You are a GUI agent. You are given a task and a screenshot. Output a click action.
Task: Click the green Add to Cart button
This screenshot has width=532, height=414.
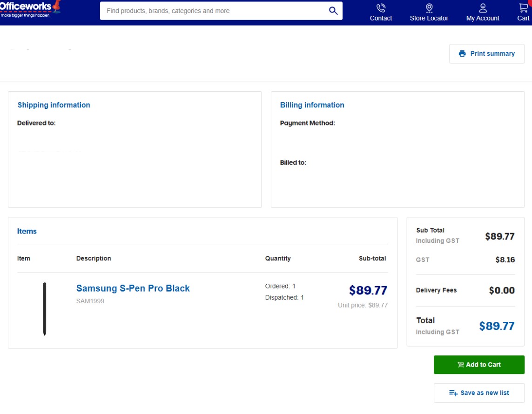coord(479,365)
